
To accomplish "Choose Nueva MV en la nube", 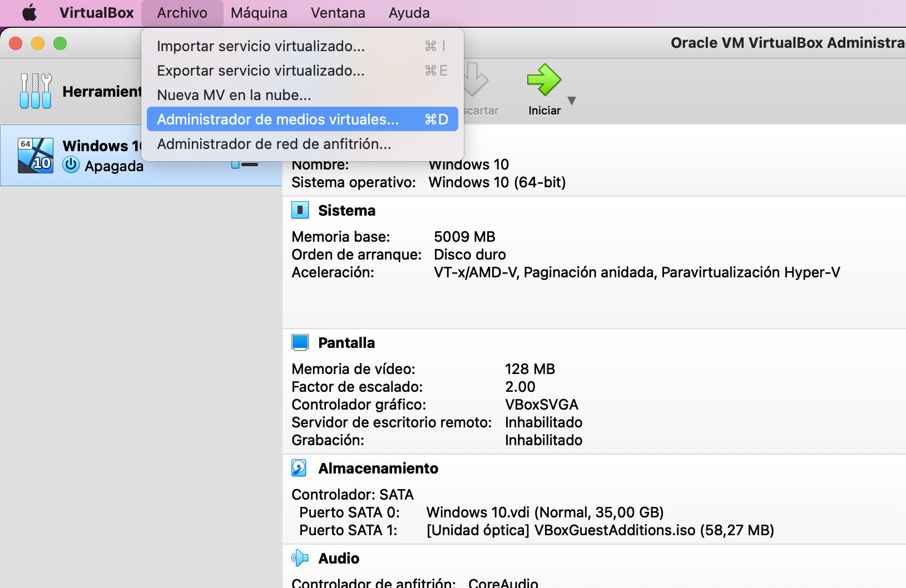I will [234, 95].
